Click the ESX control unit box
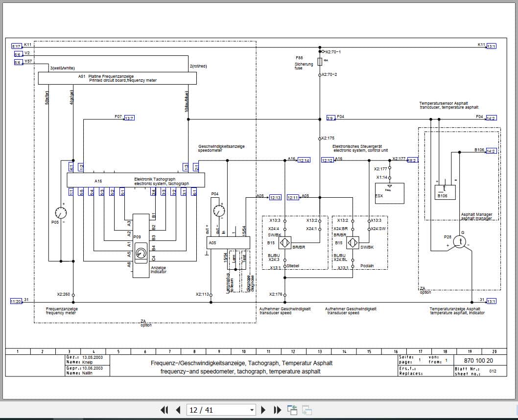Screen dimensions: 518x420 coord(390,193)
